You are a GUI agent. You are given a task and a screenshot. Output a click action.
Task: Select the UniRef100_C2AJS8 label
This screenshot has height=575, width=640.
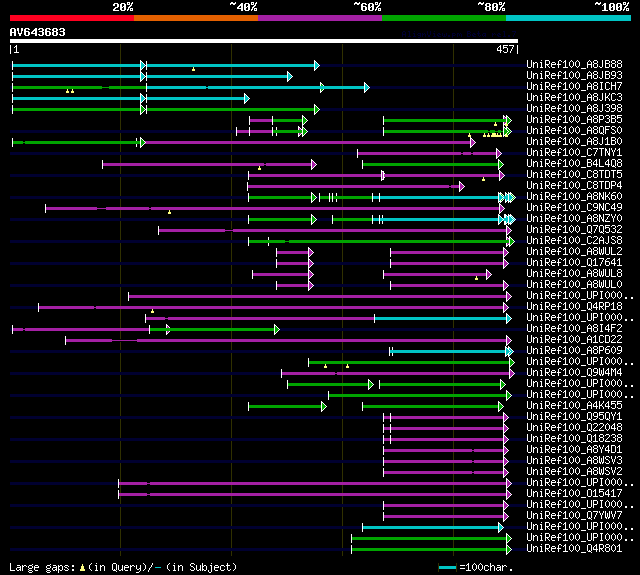click(x=574, y=240)
